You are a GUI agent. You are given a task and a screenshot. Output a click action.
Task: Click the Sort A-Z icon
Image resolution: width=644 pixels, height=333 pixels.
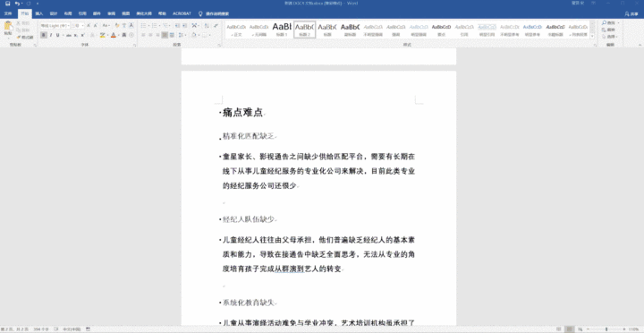pos(207,25)
